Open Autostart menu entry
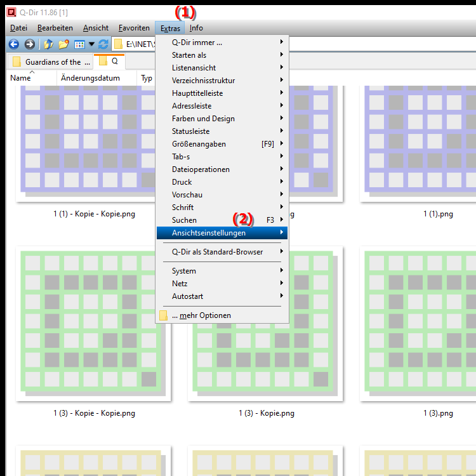476x476 pixels. pos(222,296)
